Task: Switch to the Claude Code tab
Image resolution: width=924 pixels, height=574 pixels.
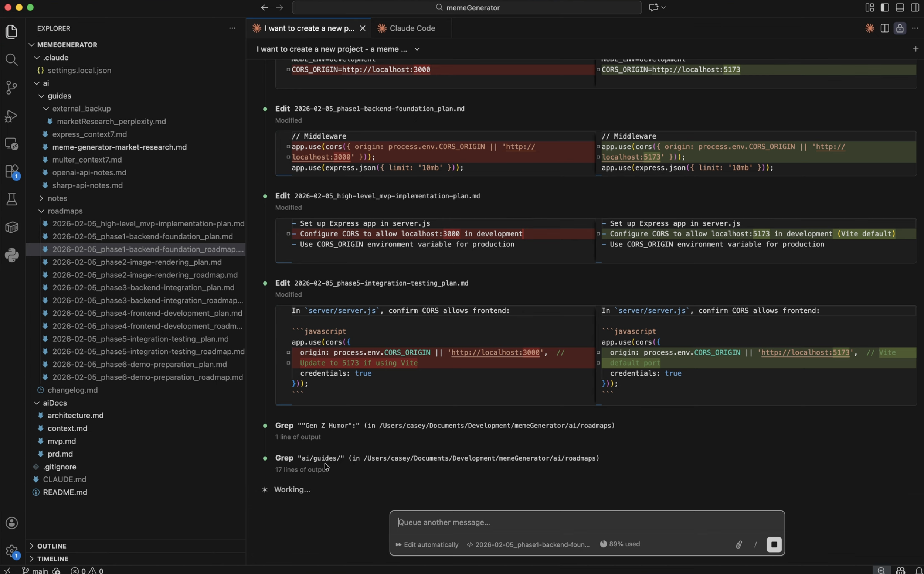Action: tap(411, 28)
